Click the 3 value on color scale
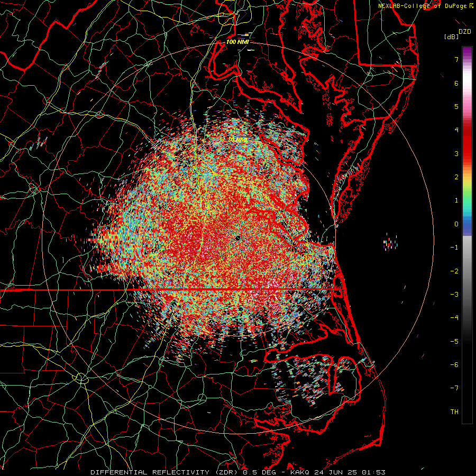The image size is (476, 476). (456, 153)
